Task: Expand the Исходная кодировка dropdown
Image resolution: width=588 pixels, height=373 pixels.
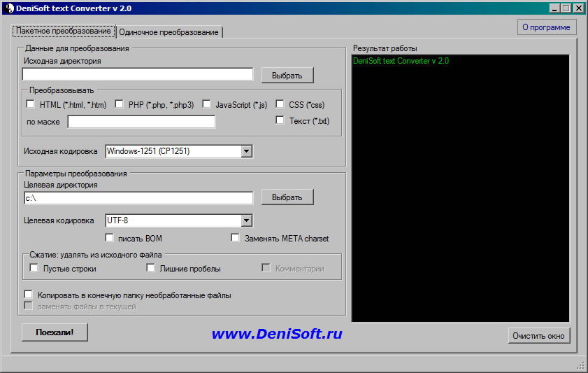Action: [x=246, y=151]
